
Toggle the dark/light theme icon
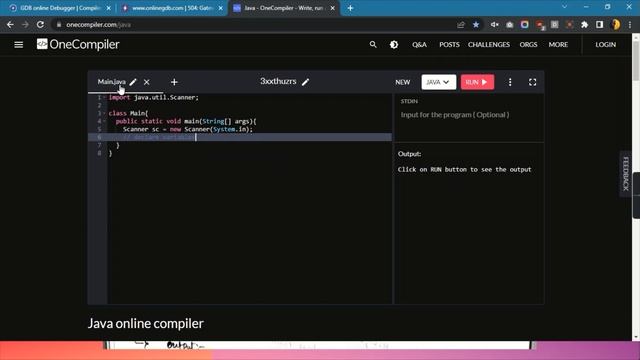point(394,44)
